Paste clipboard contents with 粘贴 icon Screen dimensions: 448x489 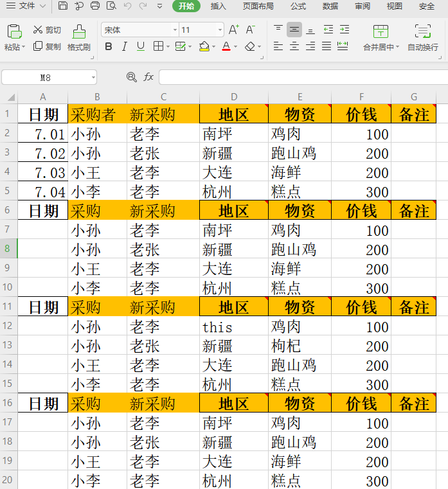(14, 31)
